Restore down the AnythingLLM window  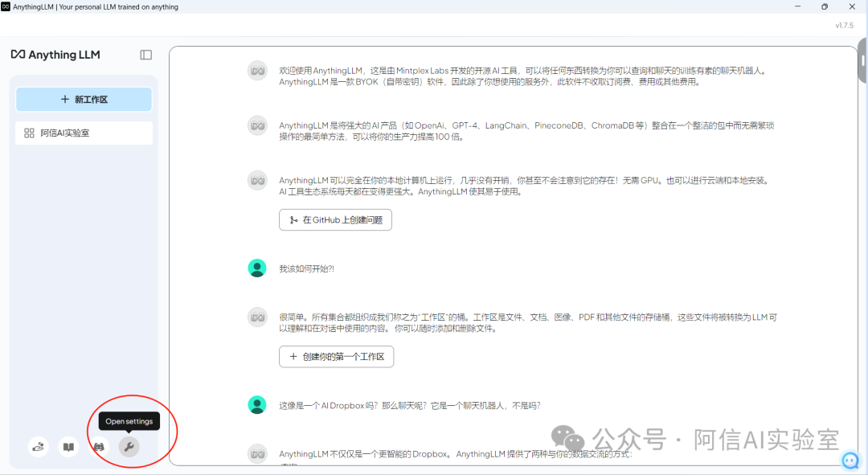point(825,6)
